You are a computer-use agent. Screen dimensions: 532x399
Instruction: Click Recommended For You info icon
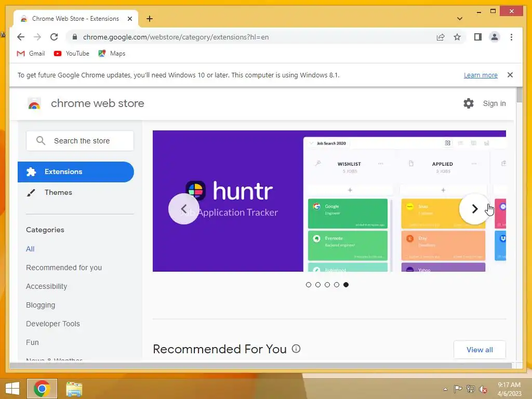click(296, 349)
